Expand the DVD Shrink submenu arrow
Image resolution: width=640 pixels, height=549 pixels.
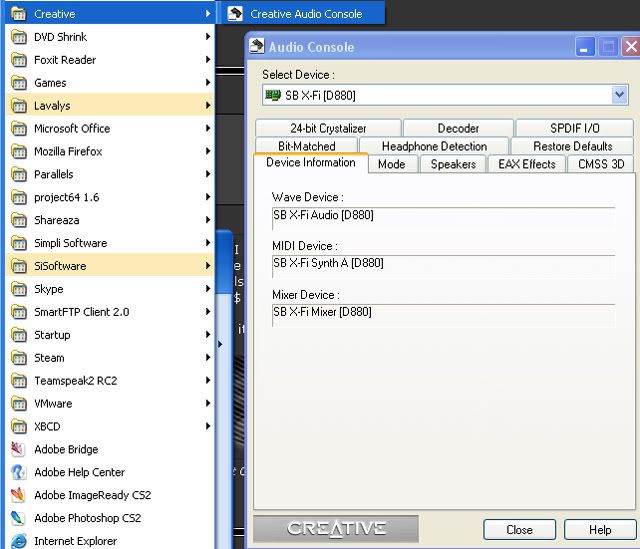click(208, 36)
